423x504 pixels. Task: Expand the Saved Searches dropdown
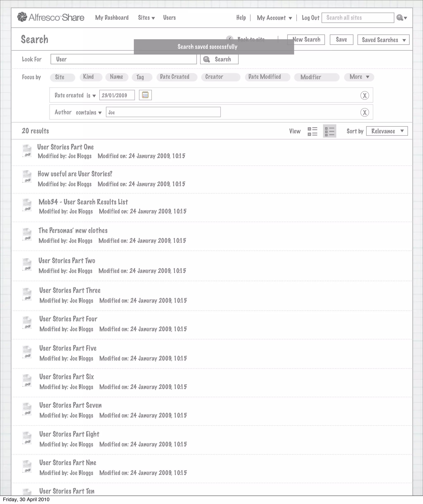point(383,40)
